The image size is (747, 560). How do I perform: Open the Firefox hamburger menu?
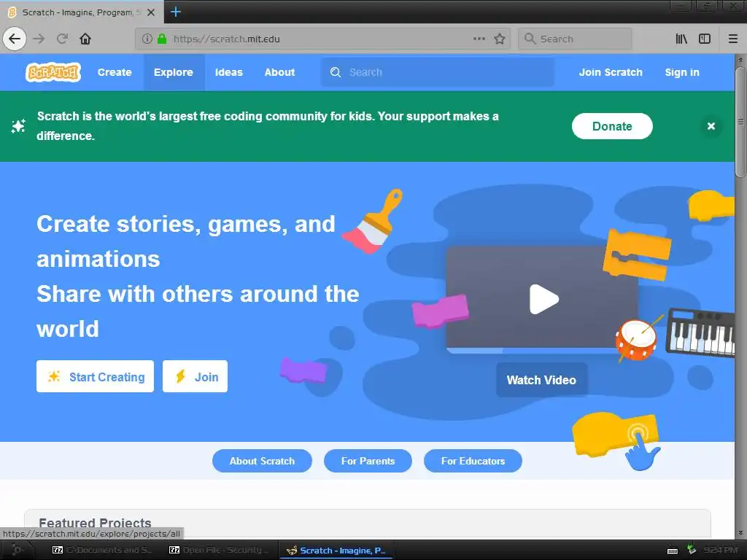(x=732, y=39)
